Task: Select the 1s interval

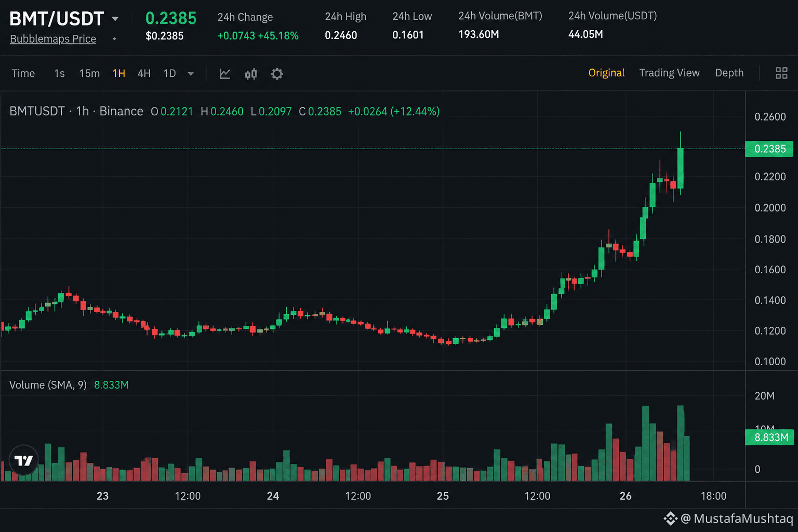Action: tap(59, 73)
